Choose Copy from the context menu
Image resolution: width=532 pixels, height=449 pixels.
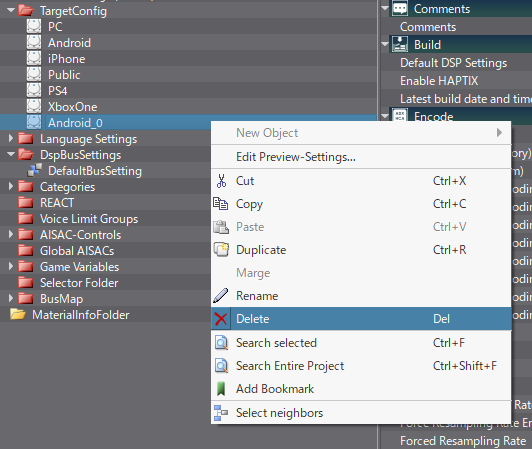click(361, 204)
